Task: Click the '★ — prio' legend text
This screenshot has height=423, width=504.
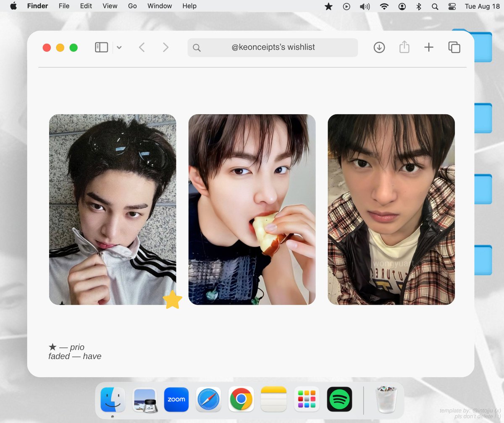Action: tap(66, 347)
